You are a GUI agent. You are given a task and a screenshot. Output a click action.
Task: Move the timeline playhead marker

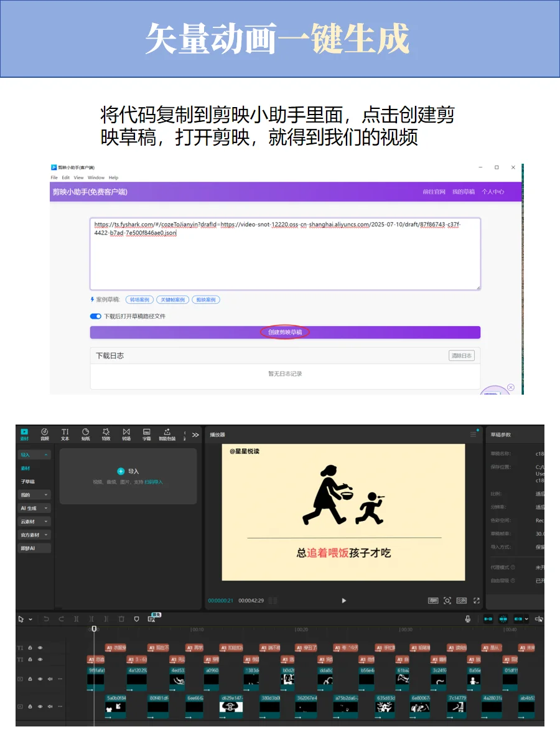[95, 629]
